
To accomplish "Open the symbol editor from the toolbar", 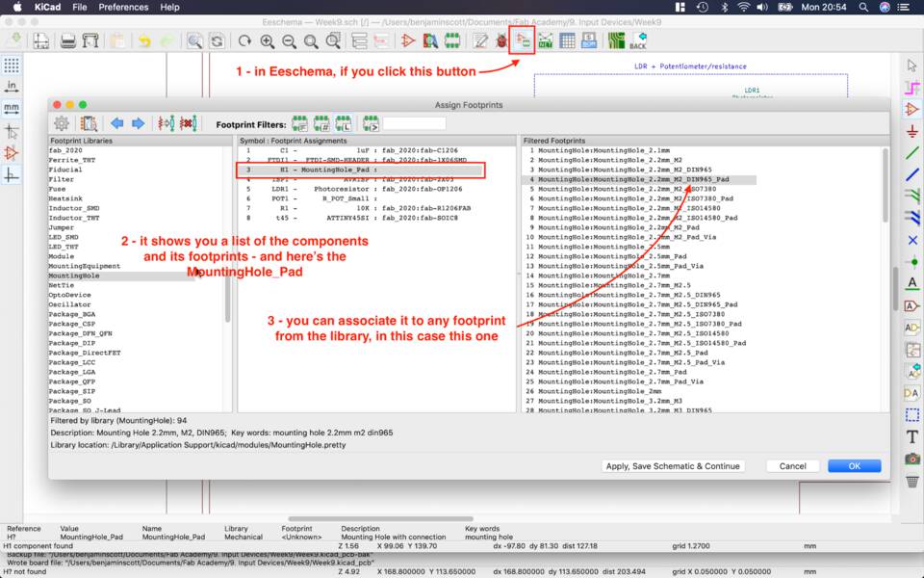I will tap(408, 40).
